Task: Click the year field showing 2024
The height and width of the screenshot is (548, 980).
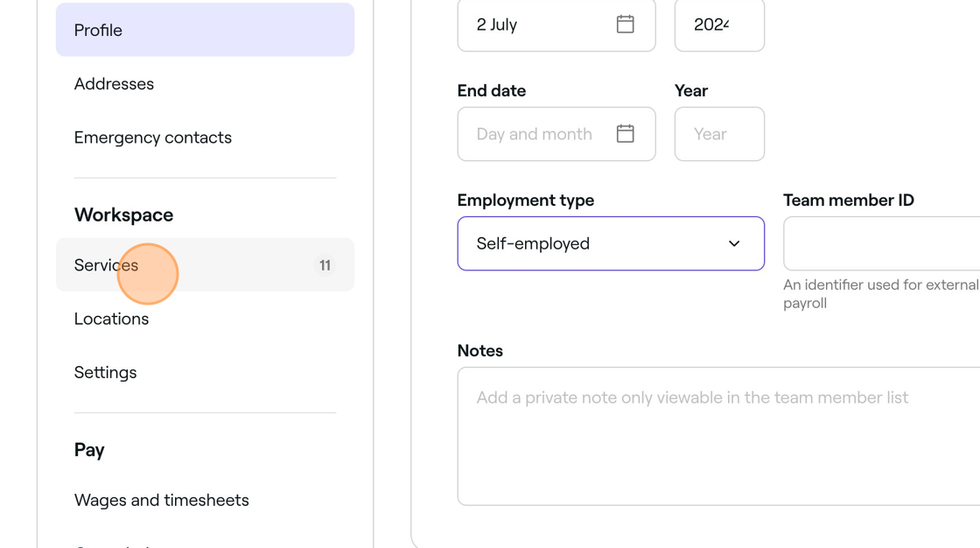Action: pos(719,25)
